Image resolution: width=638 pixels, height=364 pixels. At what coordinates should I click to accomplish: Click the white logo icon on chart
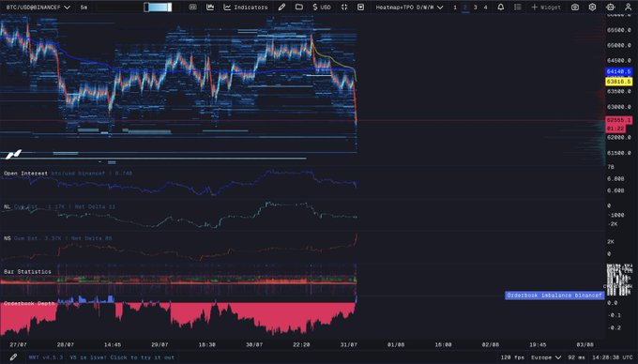13,154
